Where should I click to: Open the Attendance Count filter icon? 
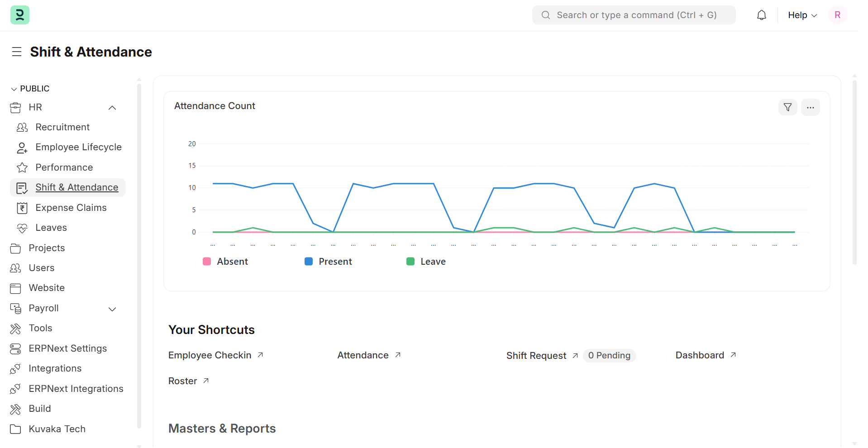click(x=787, y=107)
